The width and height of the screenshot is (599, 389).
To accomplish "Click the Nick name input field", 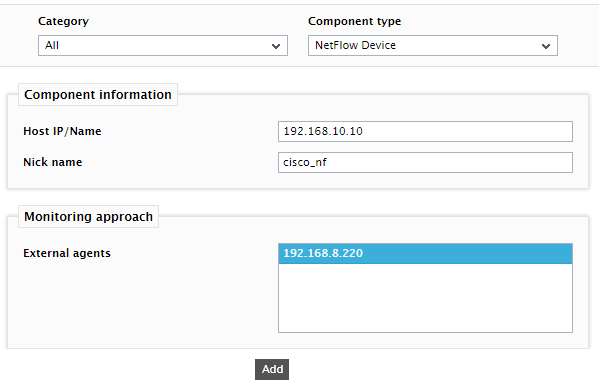I will [x=425, y=162].
